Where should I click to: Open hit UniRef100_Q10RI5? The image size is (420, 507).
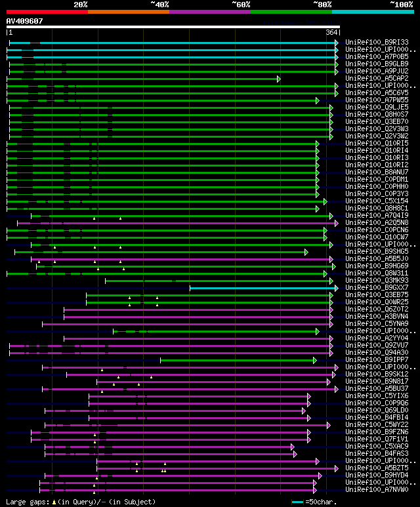[377, 144]
